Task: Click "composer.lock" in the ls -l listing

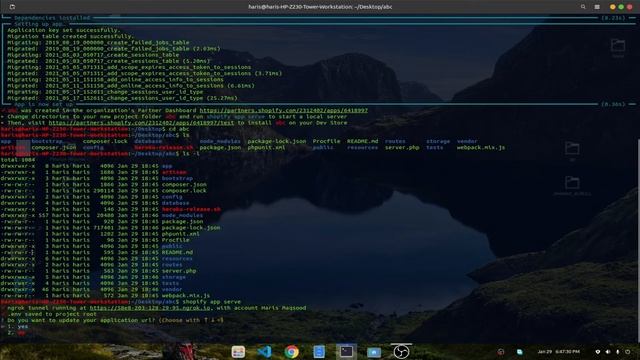Action: [x=184, y=191]
